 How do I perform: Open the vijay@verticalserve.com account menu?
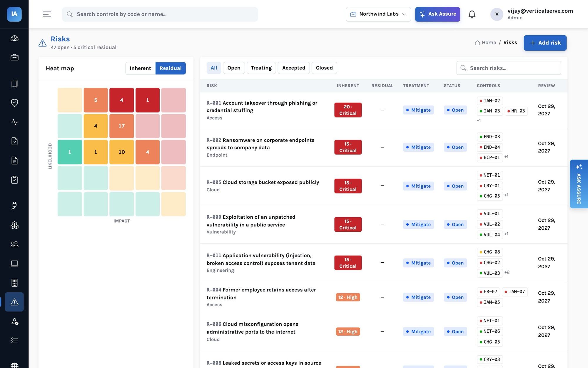[x=532, y=14]
